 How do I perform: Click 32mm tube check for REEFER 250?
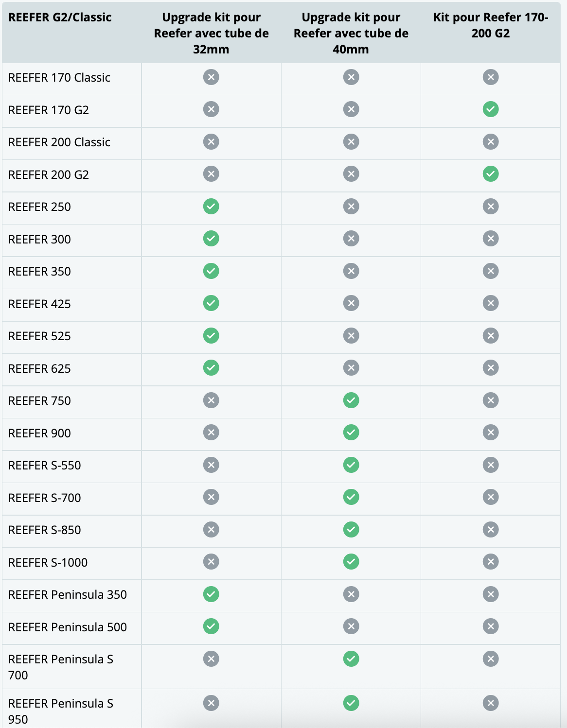click(x=211, y=207)
